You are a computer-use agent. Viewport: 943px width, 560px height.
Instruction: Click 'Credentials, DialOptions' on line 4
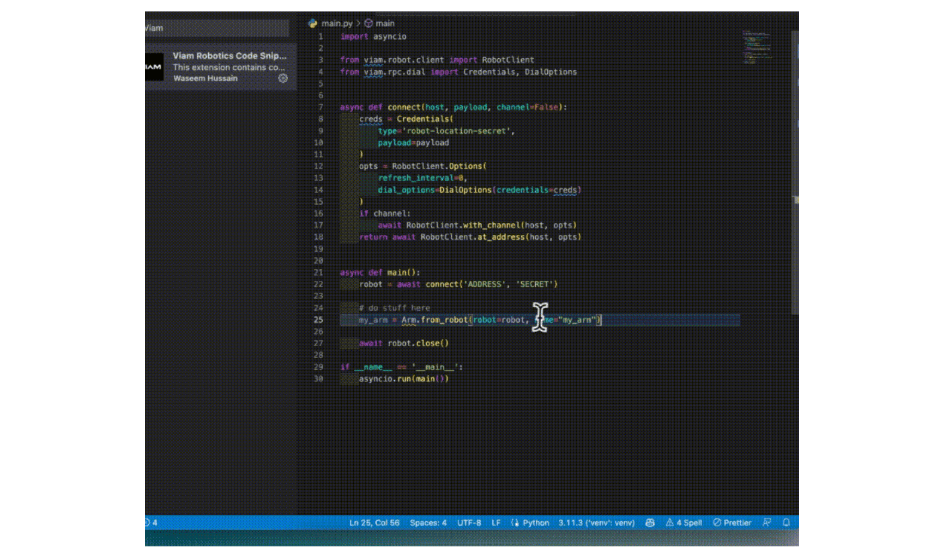[x=520, y=72]
